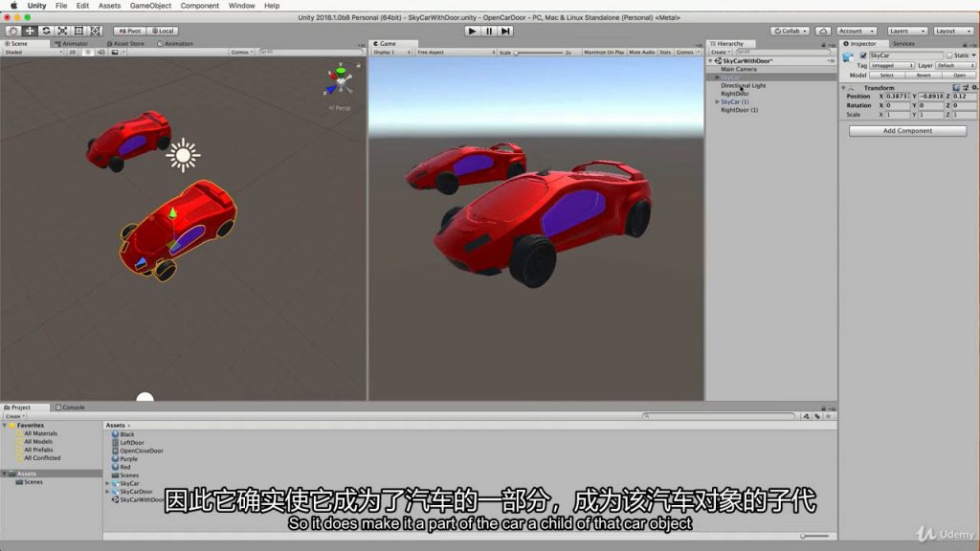The height and width of the screenshot is (551, 980).
Task: Expand SkyCar (1) in Hierarchy
Action: tap(717, 101)
